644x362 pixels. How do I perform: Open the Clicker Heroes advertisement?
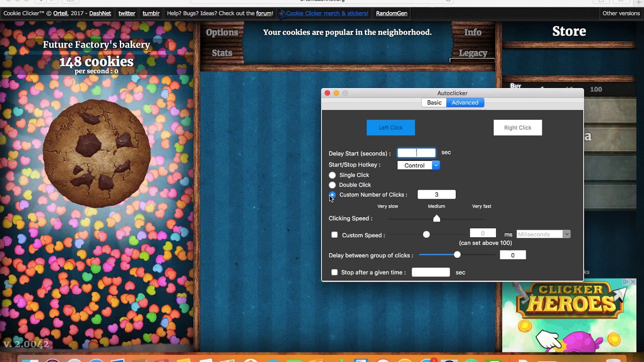[569, 315]
